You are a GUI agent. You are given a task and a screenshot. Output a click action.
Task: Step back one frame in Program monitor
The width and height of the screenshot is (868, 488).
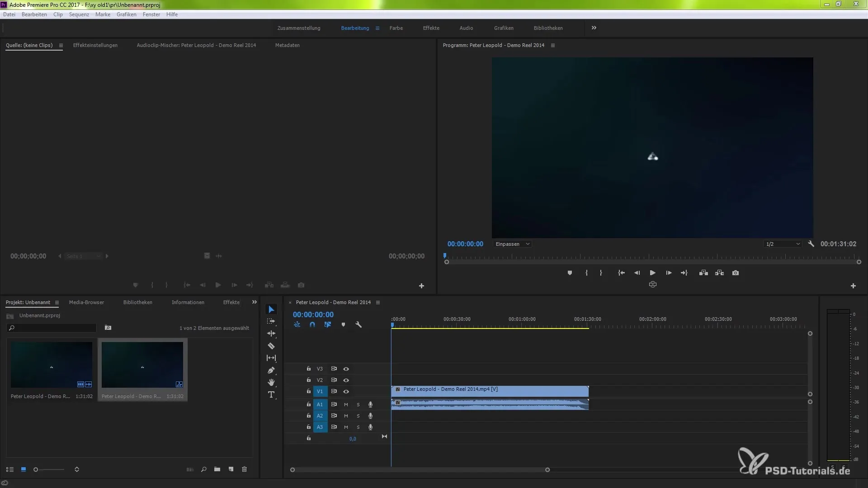(637, 273)
